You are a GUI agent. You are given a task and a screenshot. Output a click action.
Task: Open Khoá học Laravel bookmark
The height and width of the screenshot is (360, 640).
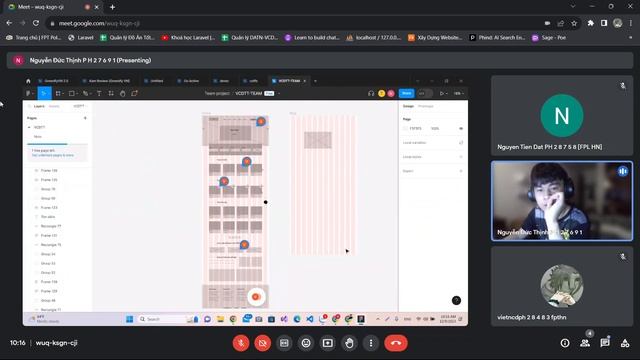(x=188, y=38)
